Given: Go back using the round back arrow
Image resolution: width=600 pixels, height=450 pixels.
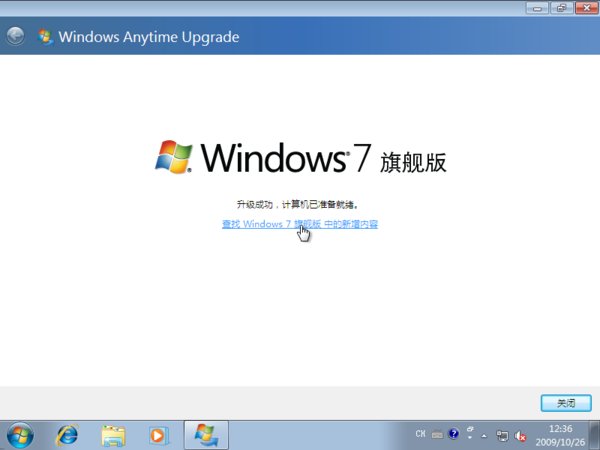Looking at the screenshot, I should tap(15, 36).
